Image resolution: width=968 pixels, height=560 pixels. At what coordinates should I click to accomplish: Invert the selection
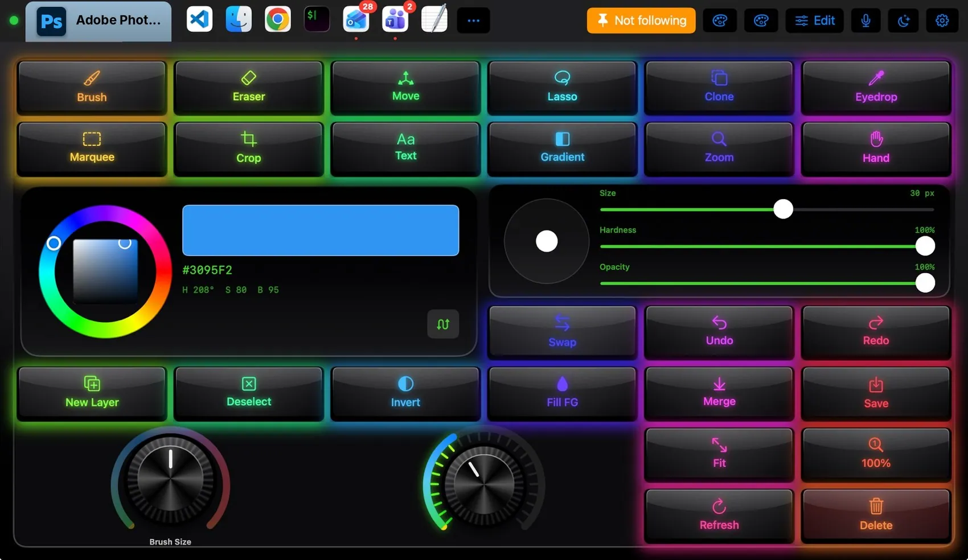[x=405, y=393]
